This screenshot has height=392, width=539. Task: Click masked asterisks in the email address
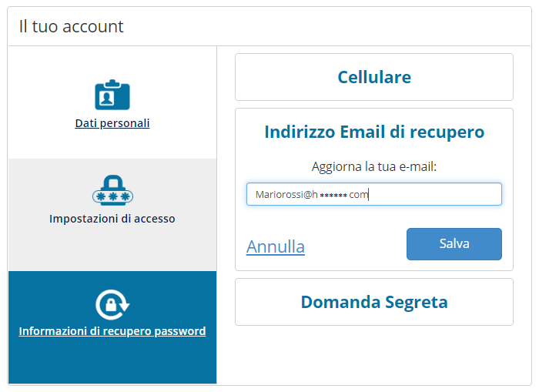coord(333,196)
